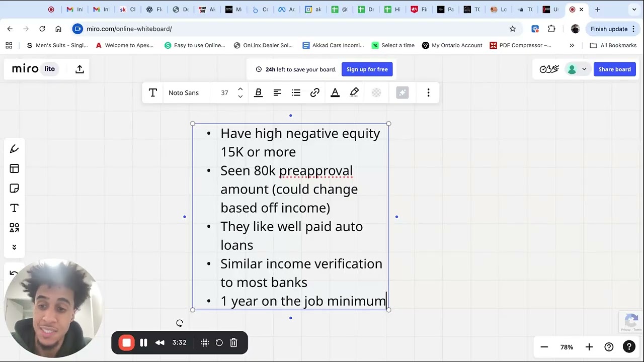The image size is (644, 362).
Task: Open text alignment options
Action: [x=277, y=93]
